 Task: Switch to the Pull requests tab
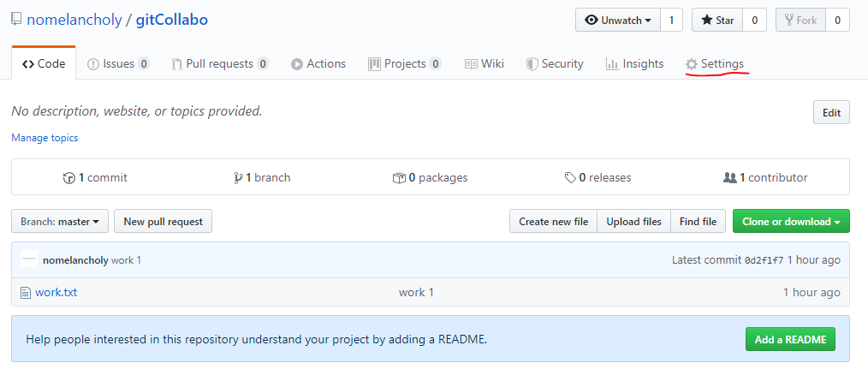220,63
